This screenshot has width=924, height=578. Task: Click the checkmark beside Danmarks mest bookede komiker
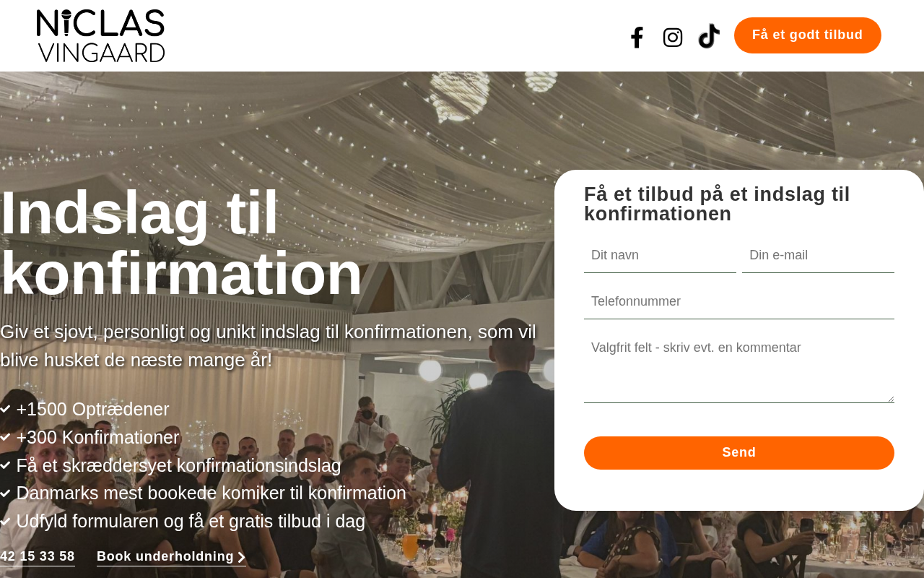pos(5,493)
